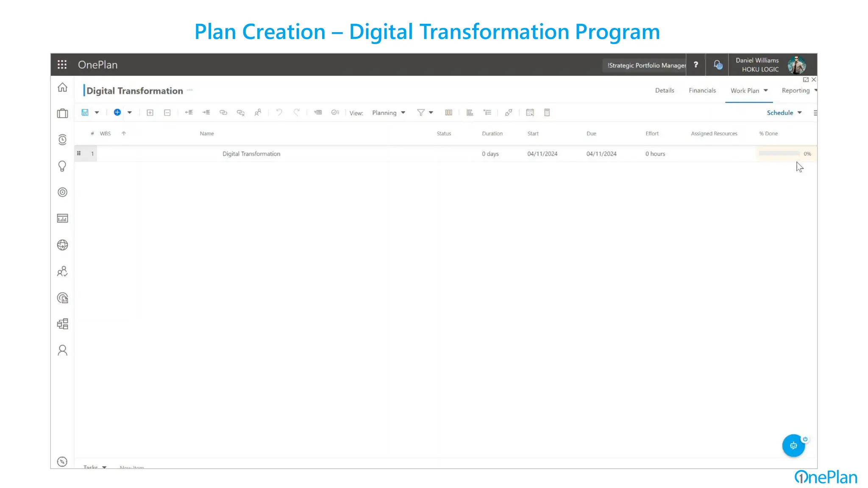The width and height of the screenshot is (868, 488).
Task: Open the ideas lightbulb sidebar icon
Action: coord(62,166)
